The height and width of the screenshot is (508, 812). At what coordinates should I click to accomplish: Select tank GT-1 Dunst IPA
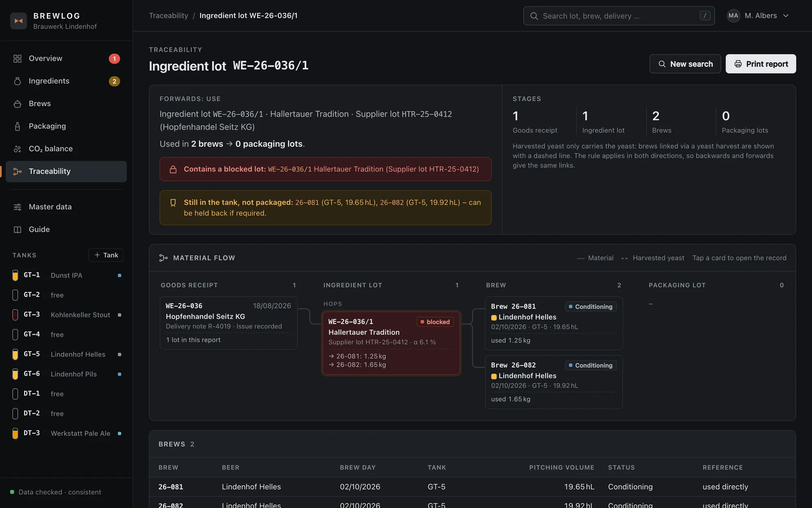[x=67, y=275]
